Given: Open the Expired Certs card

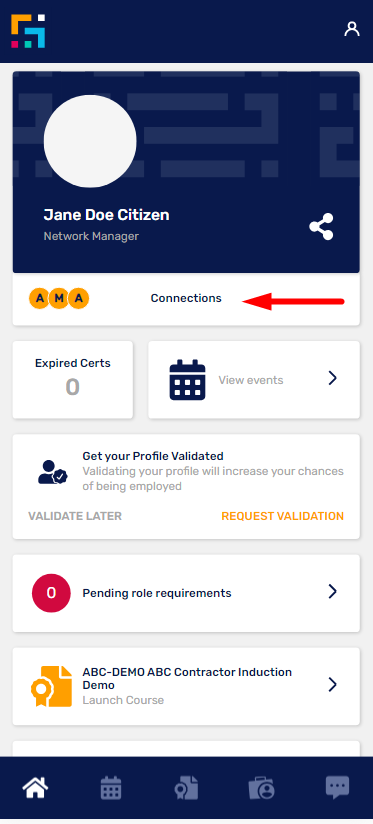Looking at the screenshot, I should (72, 379).
